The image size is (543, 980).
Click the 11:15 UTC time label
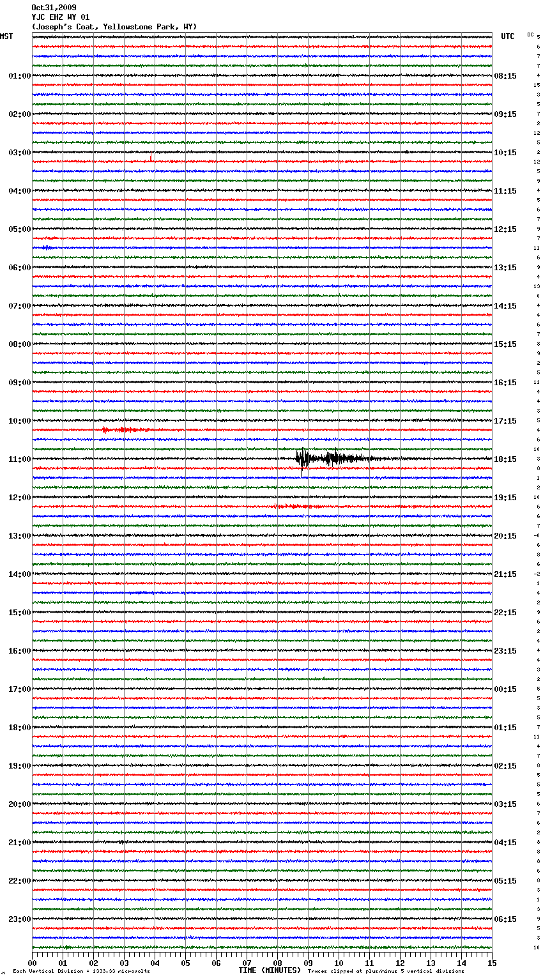pos(505,191)
